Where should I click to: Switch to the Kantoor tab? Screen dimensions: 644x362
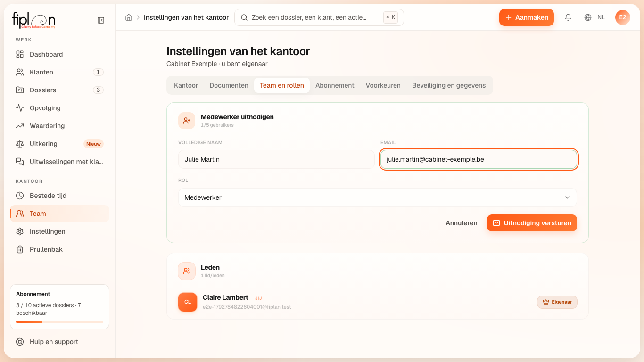click(186, 85)
